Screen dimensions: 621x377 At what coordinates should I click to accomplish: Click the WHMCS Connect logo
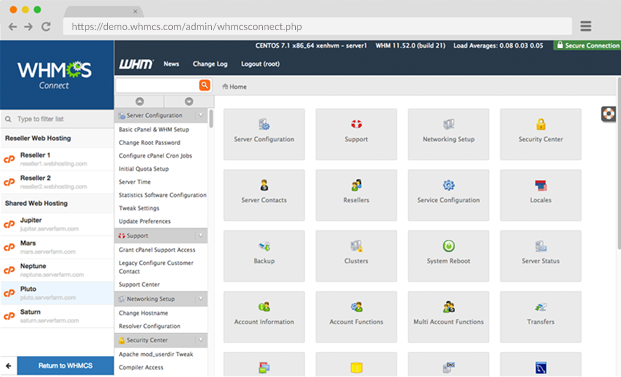click(x=54, y=74)
